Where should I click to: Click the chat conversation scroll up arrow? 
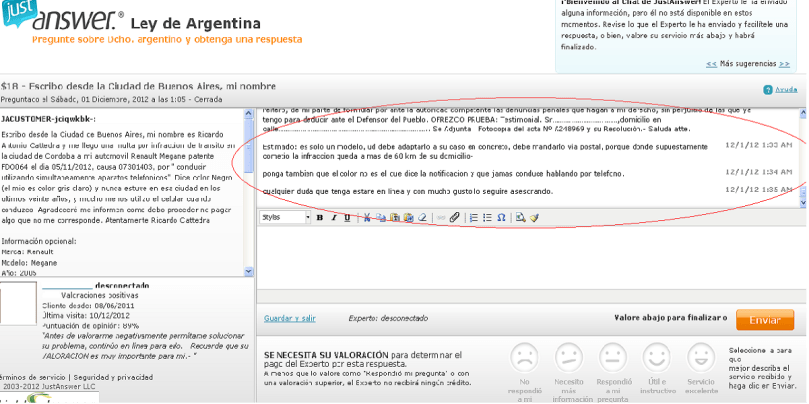tap(802, 113)
